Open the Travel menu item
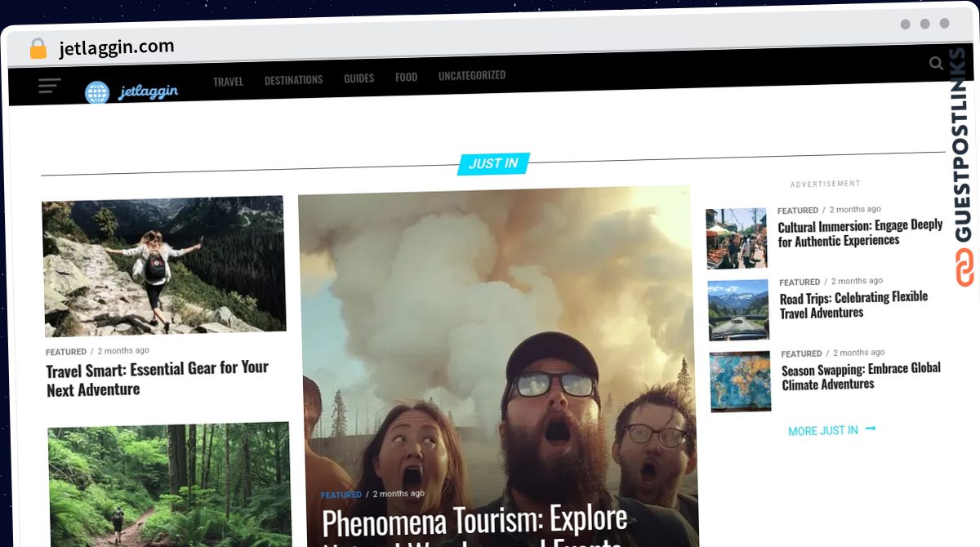 tap(228, 82)
